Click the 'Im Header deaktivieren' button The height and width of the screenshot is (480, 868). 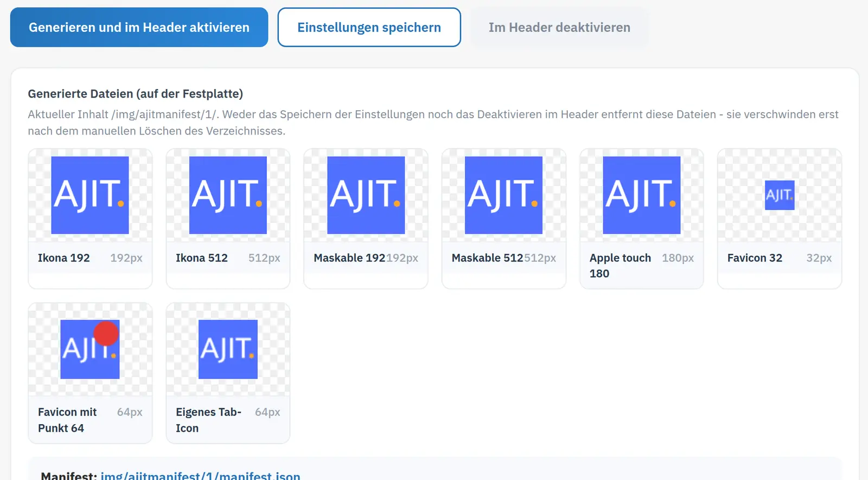tap(559, 27)
